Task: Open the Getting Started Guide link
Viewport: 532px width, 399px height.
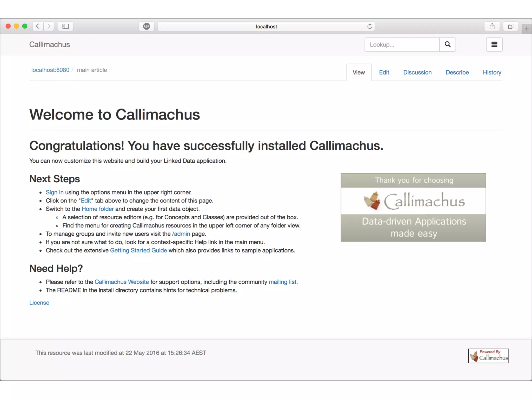Action: click(x=138, y=250)
